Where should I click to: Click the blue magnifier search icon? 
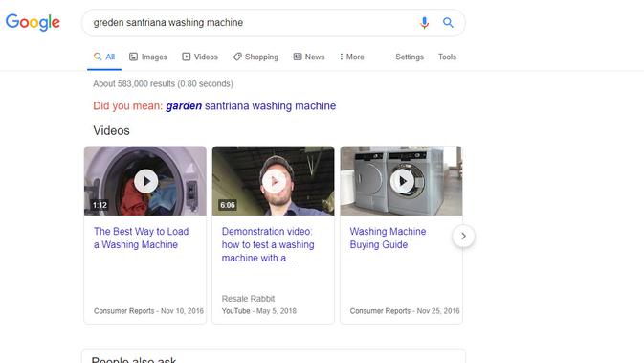coord(448,23)
